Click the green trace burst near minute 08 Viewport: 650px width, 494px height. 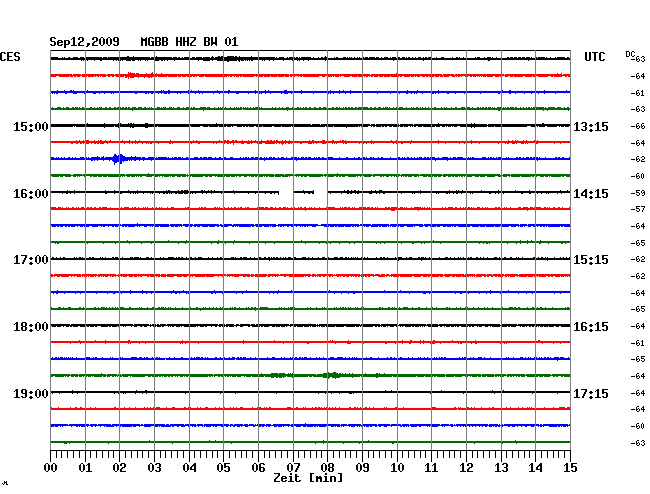click(x=333, y=375)
